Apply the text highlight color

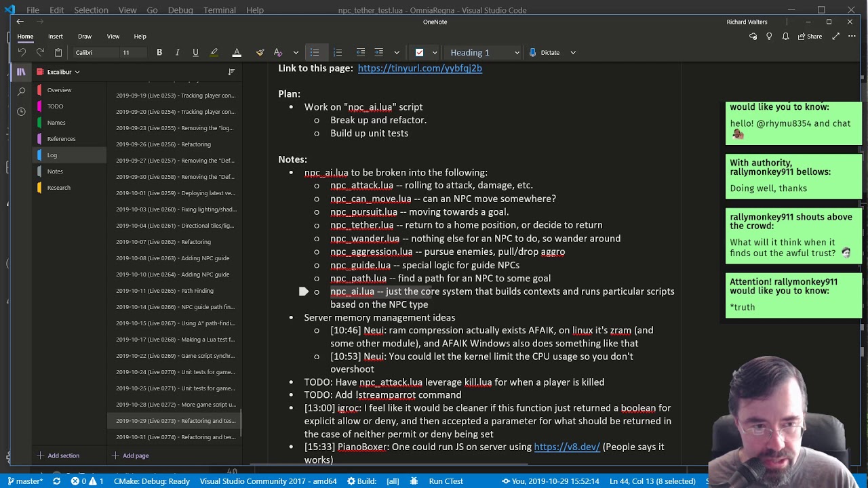[214, 52]
